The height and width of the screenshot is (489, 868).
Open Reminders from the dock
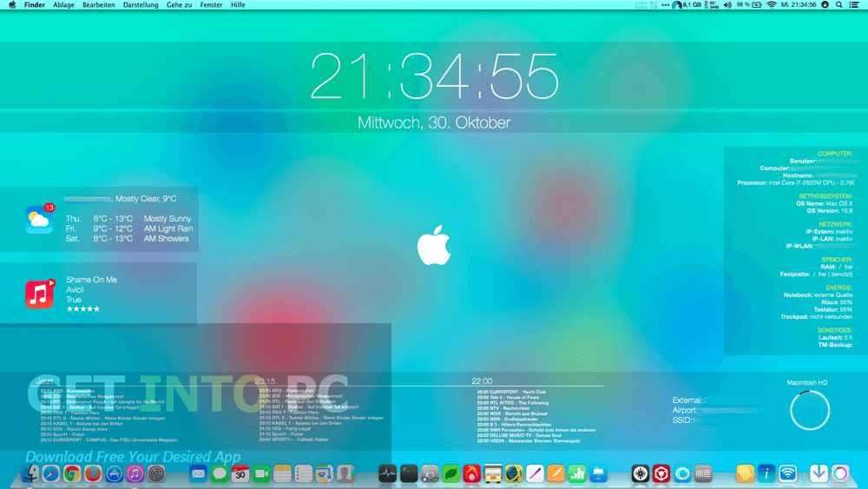(303, 473)
